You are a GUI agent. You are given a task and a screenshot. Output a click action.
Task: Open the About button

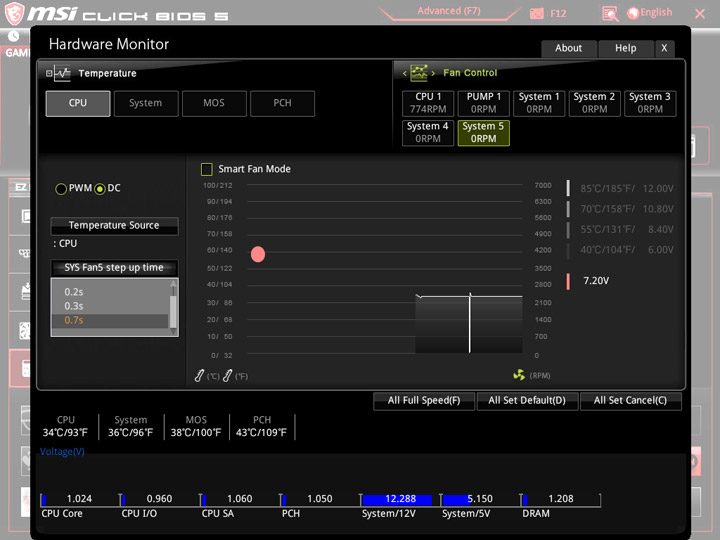tap(569, 48)
